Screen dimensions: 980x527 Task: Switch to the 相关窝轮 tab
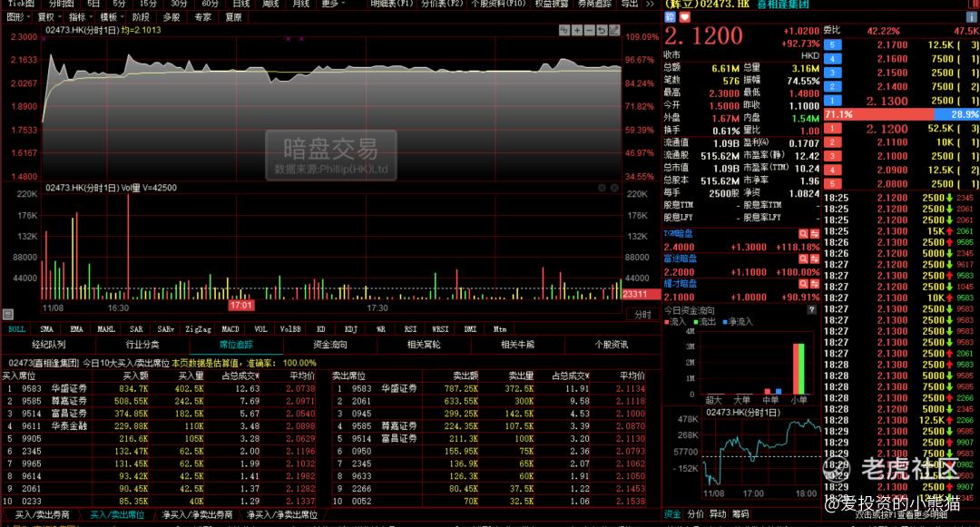tap(424, 345)
